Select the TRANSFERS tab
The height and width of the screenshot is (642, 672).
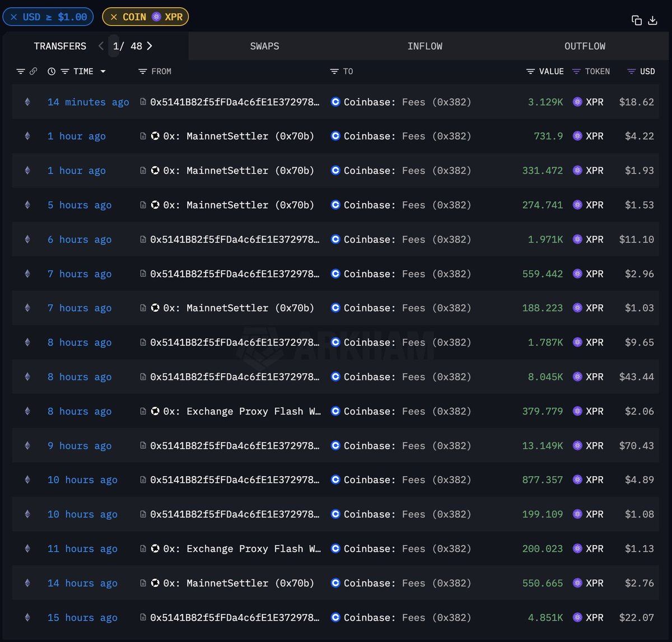coord(60,46)
